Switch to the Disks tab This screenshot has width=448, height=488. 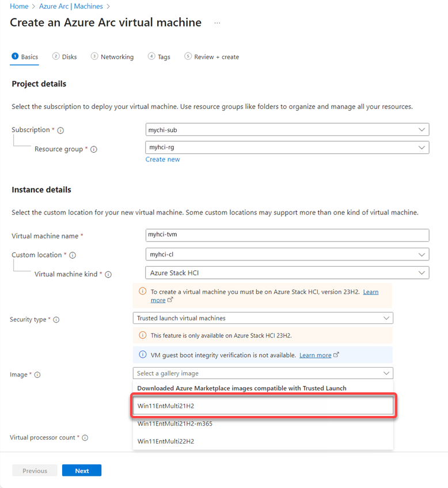coord(64,56)
